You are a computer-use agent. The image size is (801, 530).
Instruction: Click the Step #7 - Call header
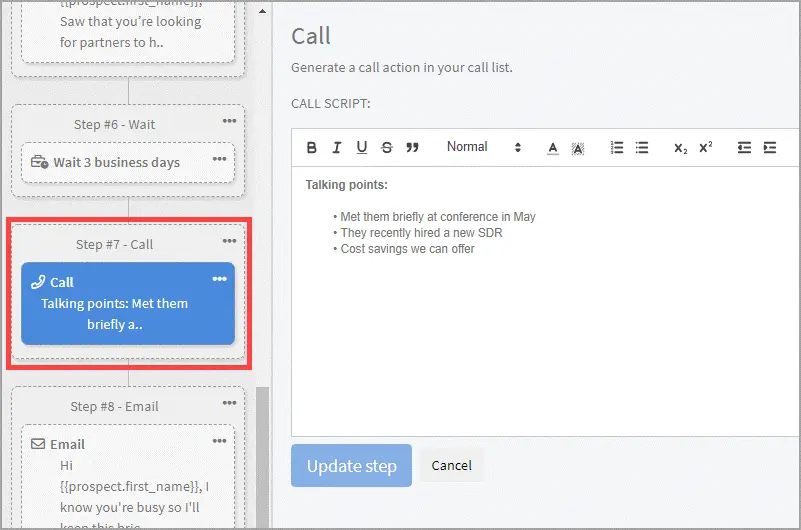[x=114, y=245]
